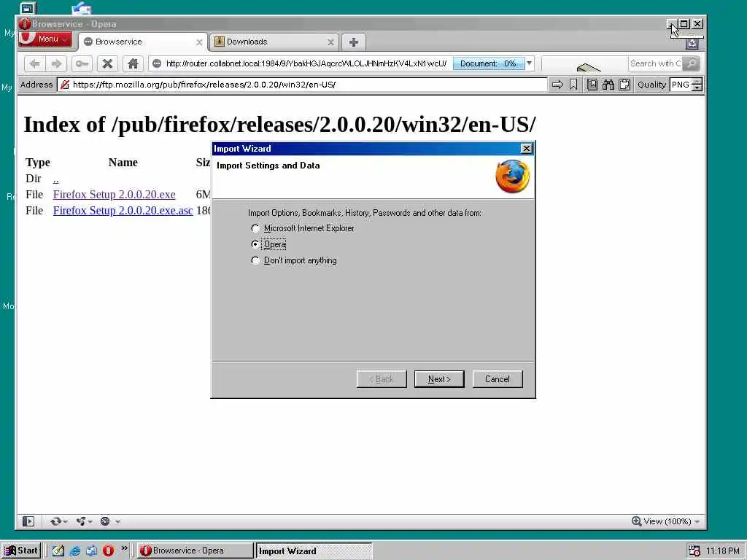747x560 pixels.
Task: Click the site badge in Opera address field
Action: [x=157, y=63]
